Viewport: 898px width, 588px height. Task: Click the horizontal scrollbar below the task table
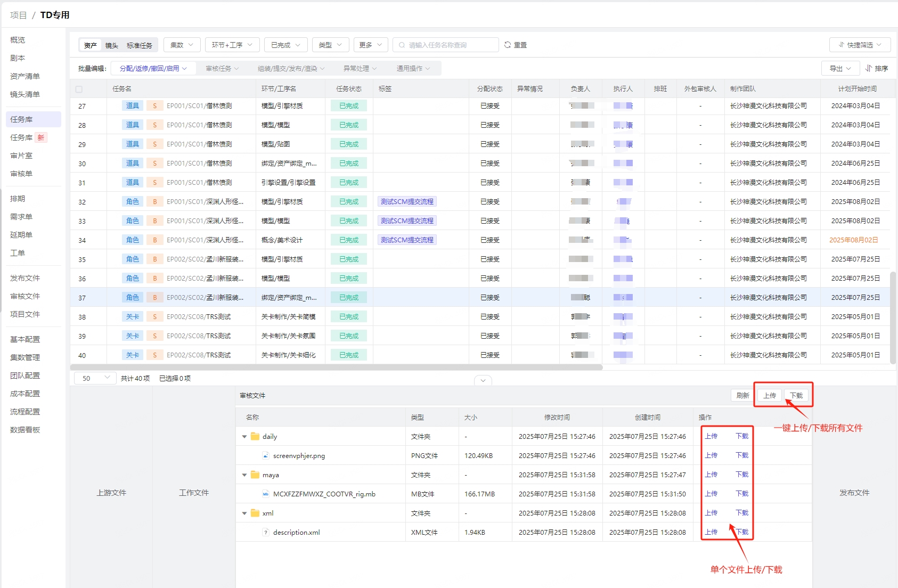point(336,367)
